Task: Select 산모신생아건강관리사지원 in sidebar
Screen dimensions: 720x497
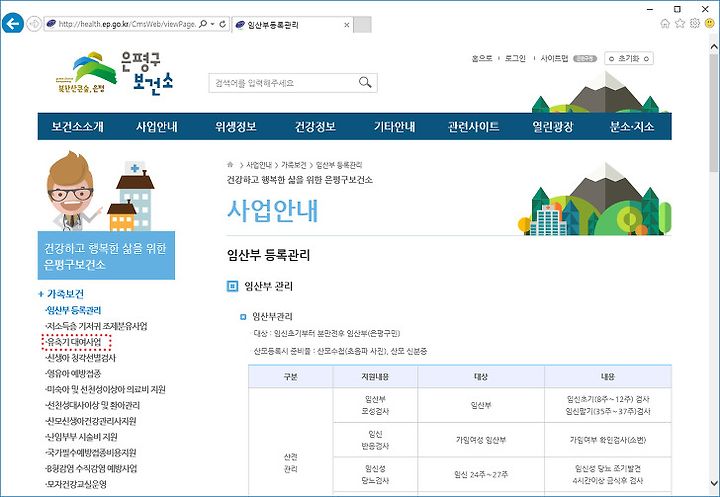Action: pyautogui.click(x=91, y=421)
